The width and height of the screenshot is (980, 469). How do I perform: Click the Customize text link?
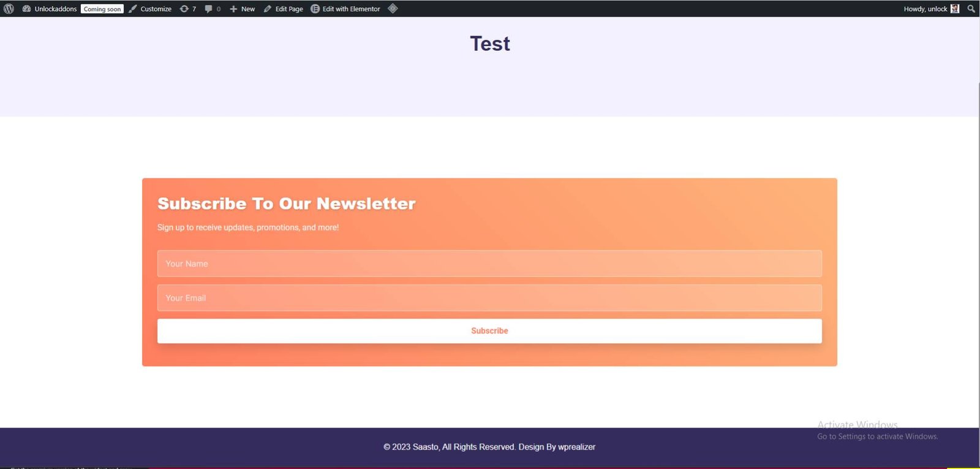pos(156,9)
